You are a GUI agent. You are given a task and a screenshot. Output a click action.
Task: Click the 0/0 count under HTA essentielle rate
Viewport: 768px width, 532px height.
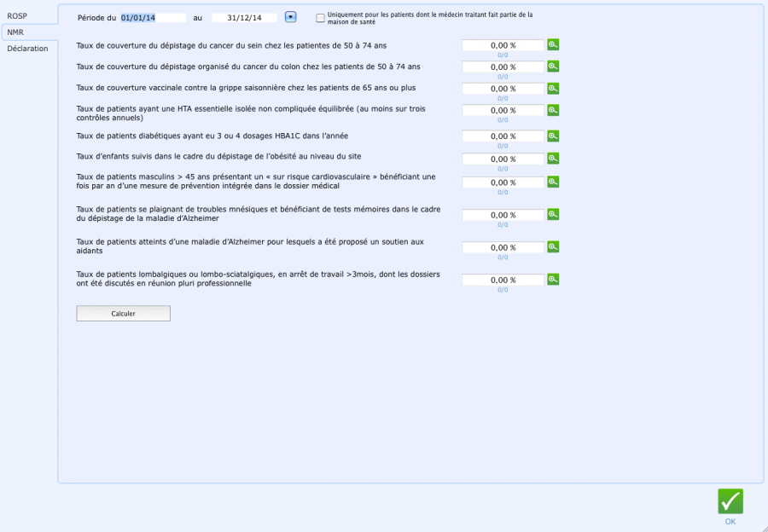[503, 120]
